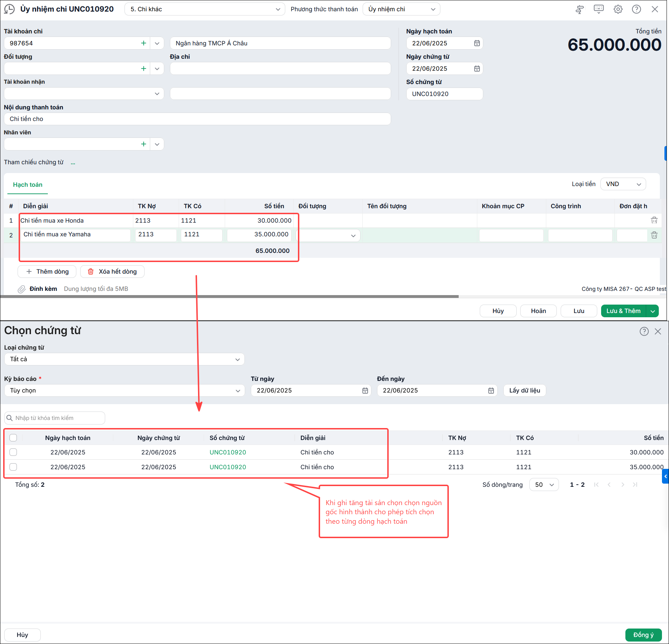Image resolution: width=669 pixels, height=644 pixels.
Task: Expand the Phương thức thanh toán dropdown
Action: pos(401,9)
